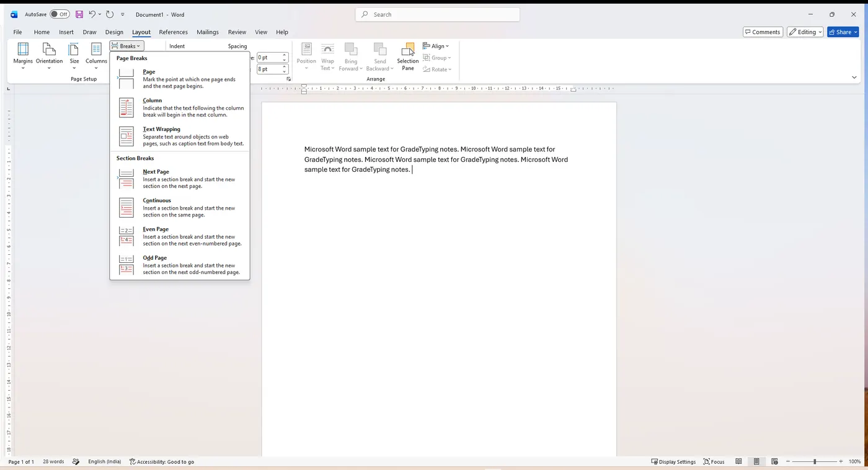868x470 pixels.
Task: Open the Comments pane
Action: (x=763, y=32)
